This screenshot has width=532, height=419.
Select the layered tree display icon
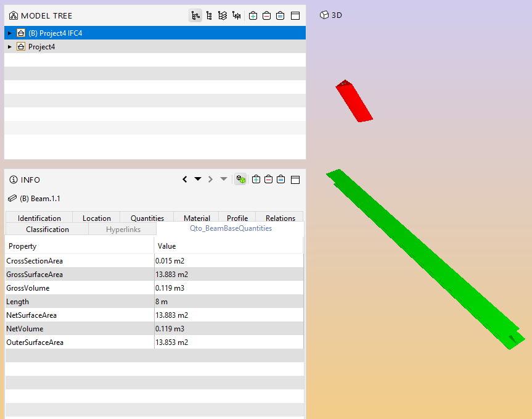[x=223, y=15]
